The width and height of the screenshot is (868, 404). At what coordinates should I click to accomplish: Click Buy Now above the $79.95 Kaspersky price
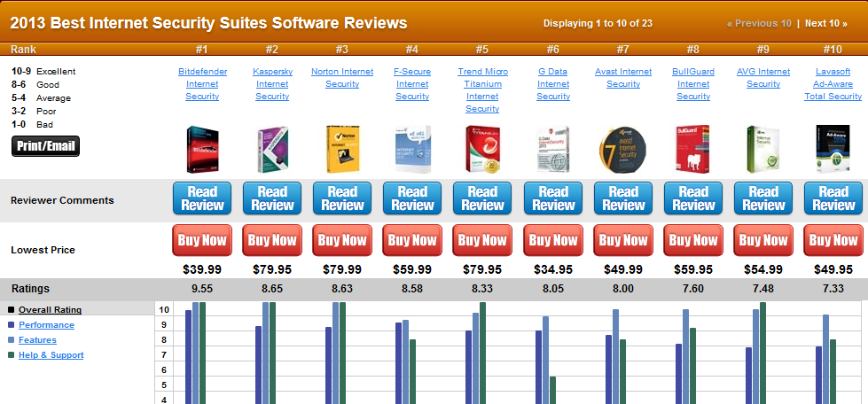coord(272,240)
